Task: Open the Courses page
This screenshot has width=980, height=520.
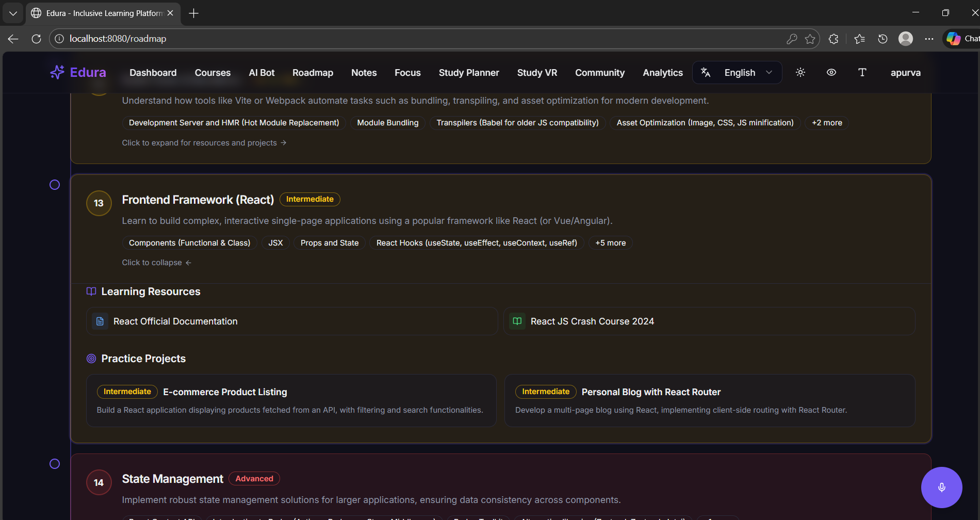Action: pos(213,73)
